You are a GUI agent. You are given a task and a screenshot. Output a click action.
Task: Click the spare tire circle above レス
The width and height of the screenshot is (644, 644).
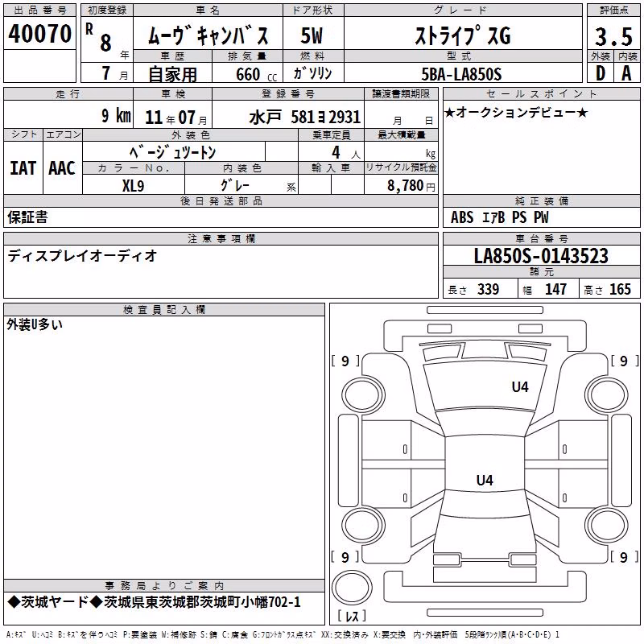pos(352,588)
